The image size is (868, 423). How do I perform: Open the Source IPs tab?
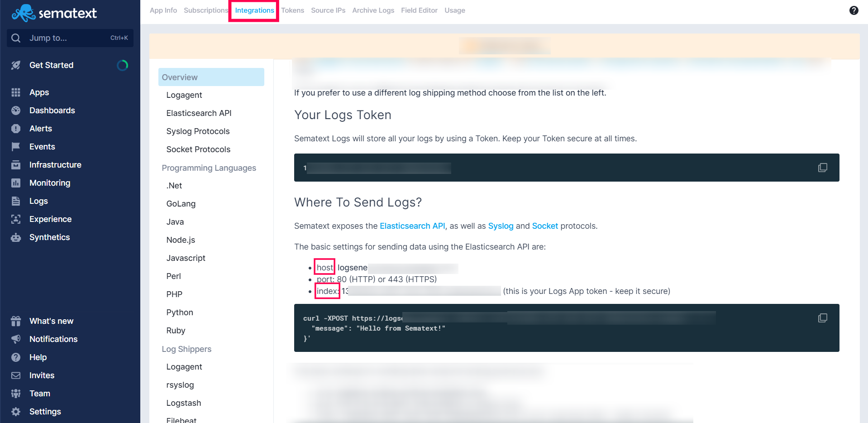click(328, 10)
